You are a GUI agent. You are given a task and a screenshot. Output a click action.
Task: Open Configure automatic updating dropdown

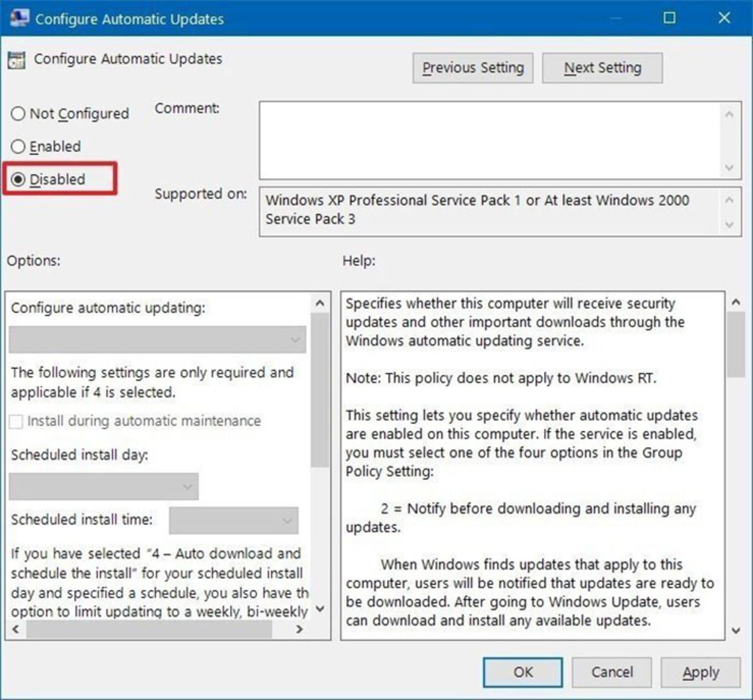tap(157, 339)
